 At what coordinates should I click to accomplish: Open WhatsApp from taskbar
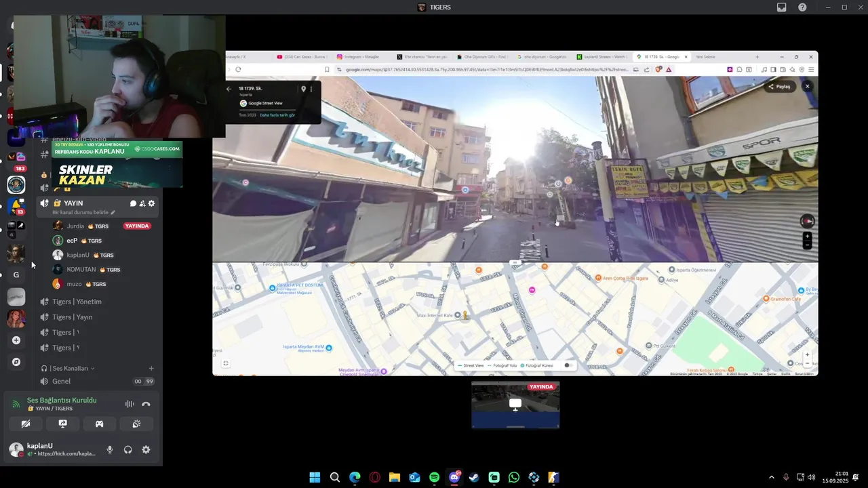pos(514,477)
